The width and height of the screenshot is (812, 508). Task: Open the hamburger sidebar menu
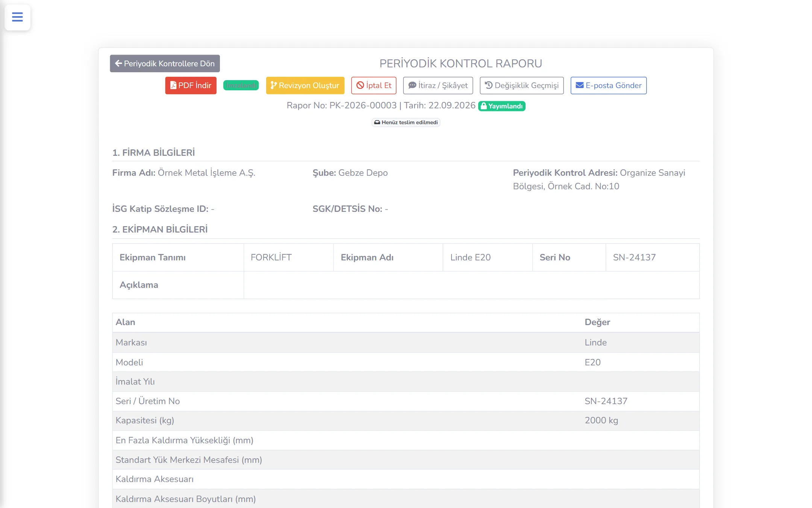pyautogui.click(x=17, y=17)
